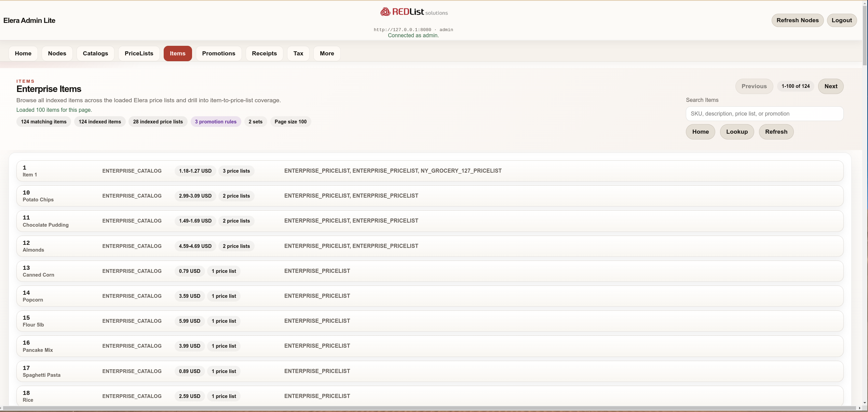Screen dimensions: 868x412
Task: Open the Catalogs tab
Action: point(95,53)
